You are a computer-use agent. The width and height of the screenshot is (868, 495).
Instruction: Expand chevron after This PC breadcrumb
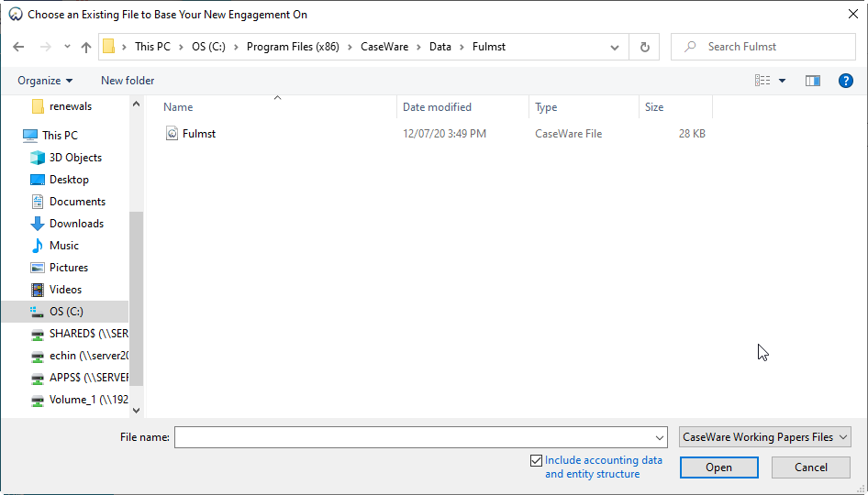pyautogui.click(x=181, y=48)
